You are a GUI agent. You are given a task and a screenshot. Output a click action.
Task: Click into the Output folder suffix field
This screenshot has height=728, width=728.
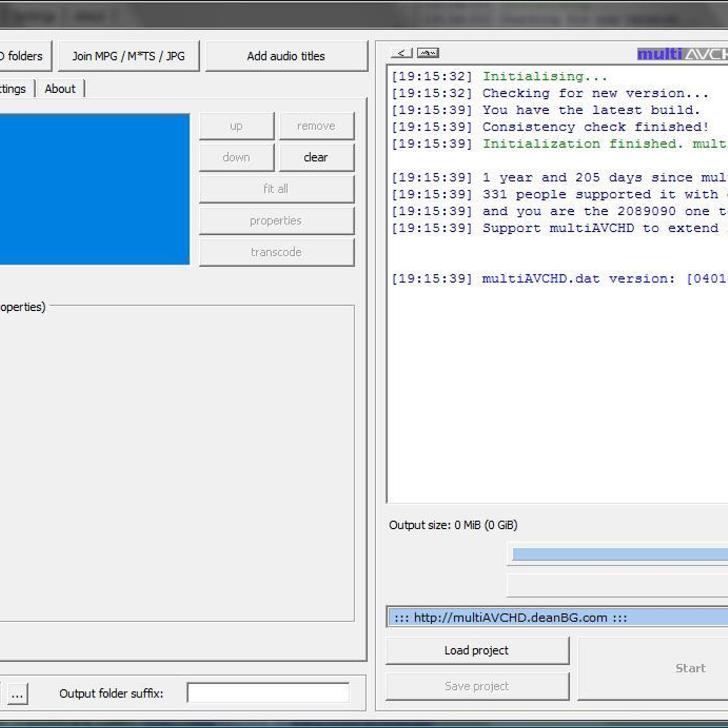[268, 693]
